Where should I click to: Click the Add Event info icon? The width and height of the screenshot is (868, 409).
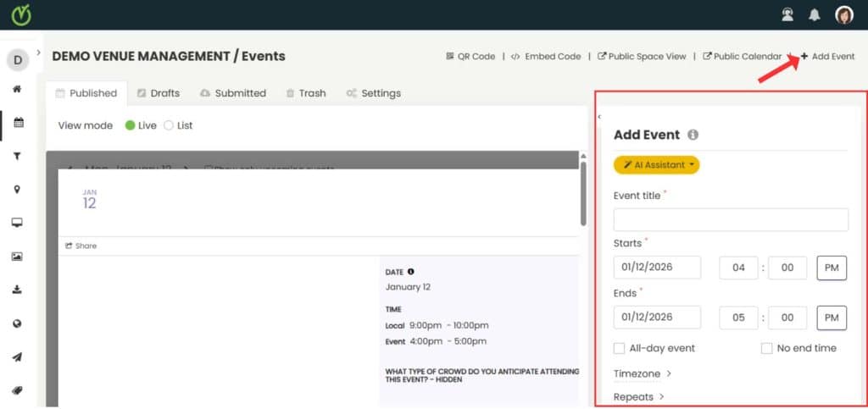(693, 135)
